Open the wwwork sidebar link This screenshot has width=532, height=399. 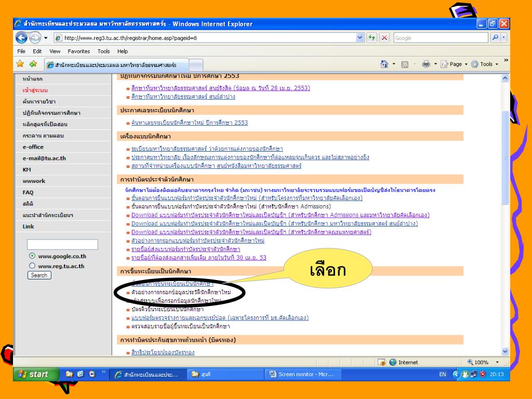point(34,181)
